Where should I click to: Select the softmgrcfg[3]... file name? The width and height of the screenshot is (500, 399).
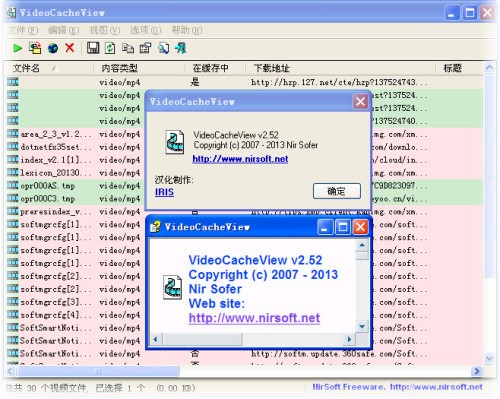coord(56,302)
